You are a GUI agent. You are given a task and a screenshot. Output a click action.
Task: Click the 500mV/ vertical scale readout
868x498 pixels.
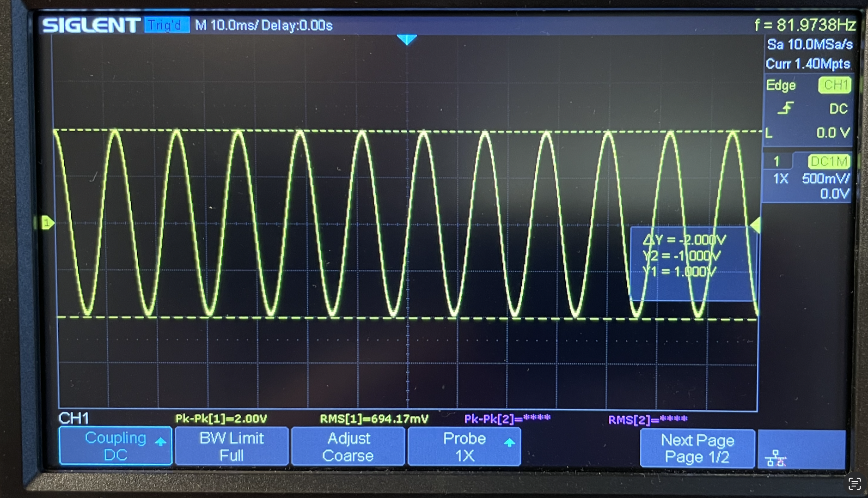tap(825, 179)
